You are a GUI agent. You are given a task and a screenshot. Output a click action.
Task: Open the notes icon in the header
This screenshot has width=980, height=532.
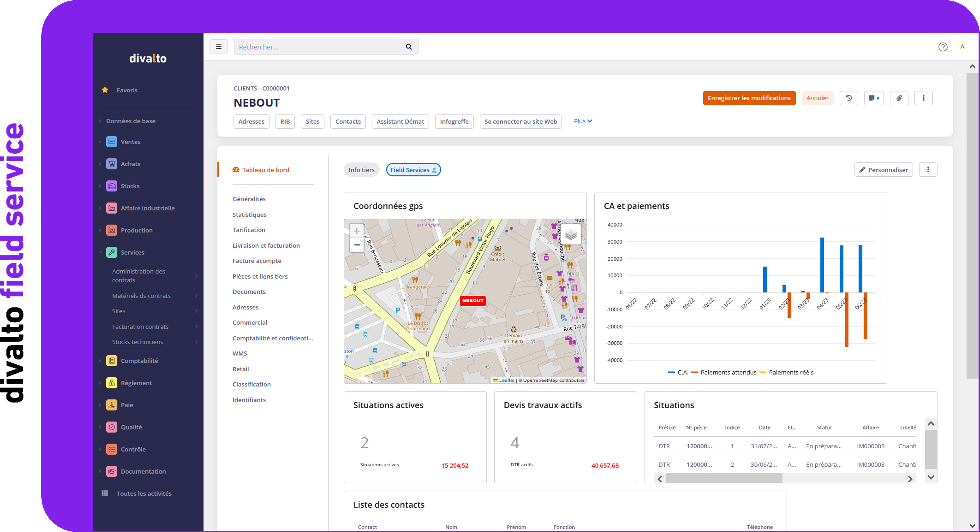click(873, 98)
